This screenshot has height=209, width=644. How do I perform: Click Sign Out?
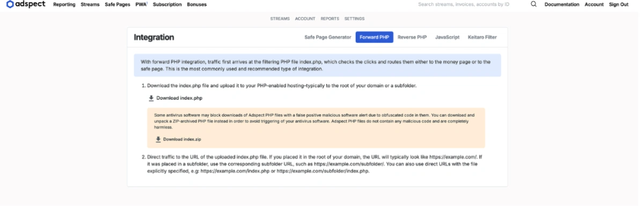(619, 4)
